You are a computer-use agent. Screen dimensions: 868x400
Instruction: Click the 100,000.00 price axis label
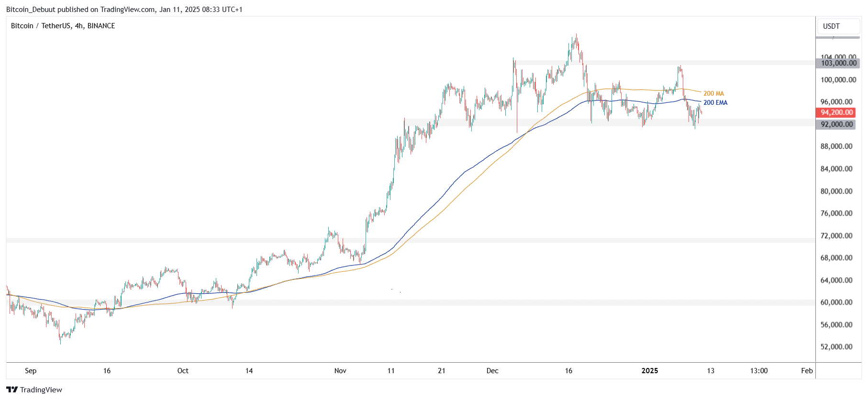838,80
